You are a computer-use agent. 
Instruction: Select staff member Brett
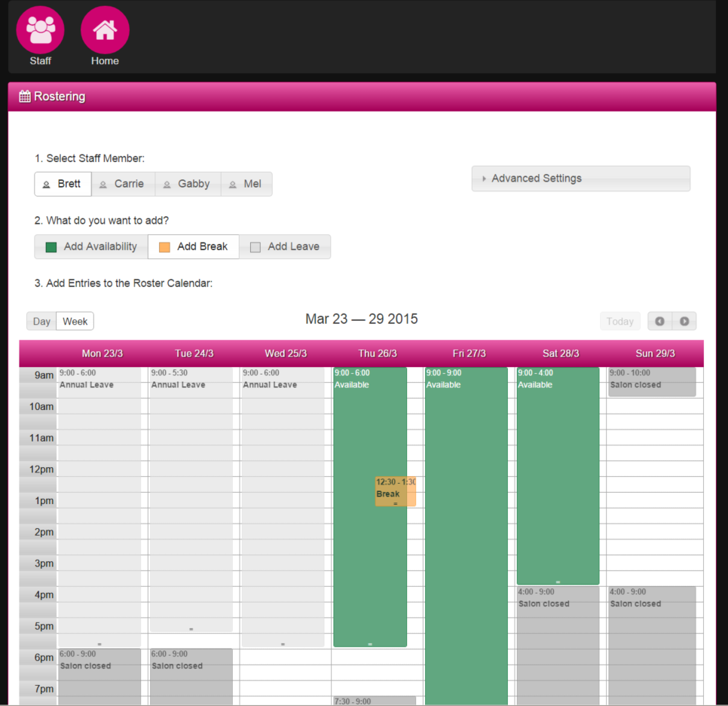pyautogui.click(x=63, y=184)
